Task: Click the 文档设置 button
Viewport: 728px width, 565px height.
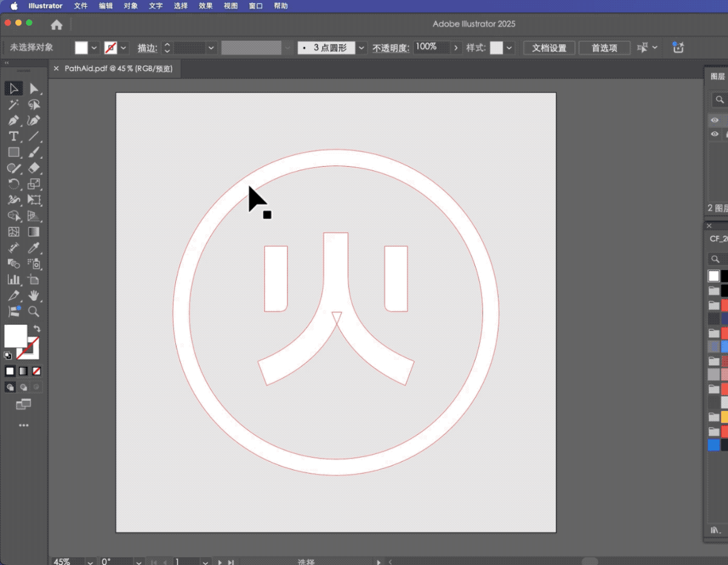Action: coord(549,48)
